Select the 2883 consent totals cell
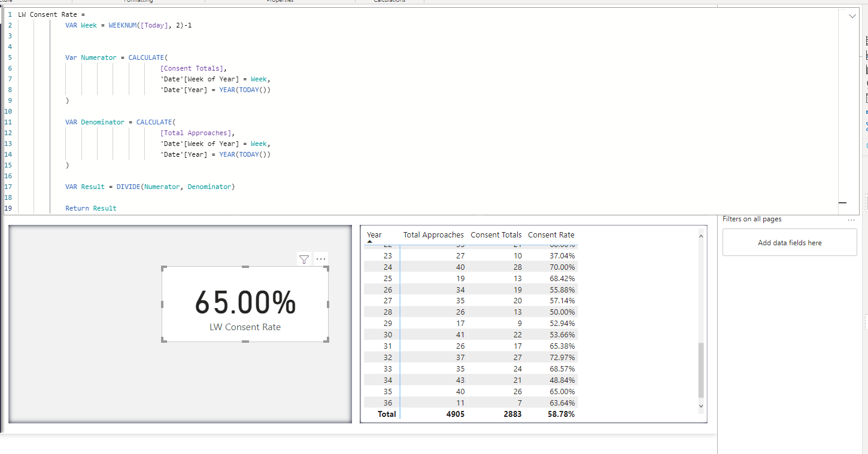The width and height of the screenshot is (868, 454). click(512, 414)
